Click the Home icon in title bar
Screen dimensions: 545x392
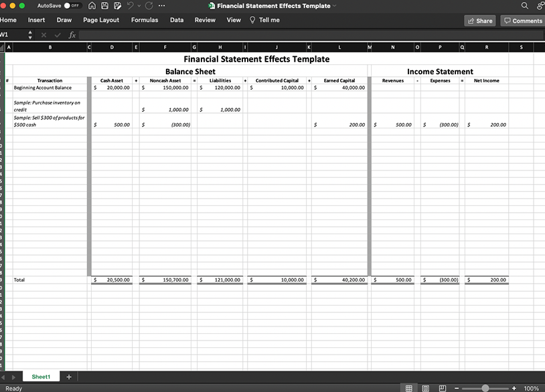pyautogui.click(x=92, y=5)
